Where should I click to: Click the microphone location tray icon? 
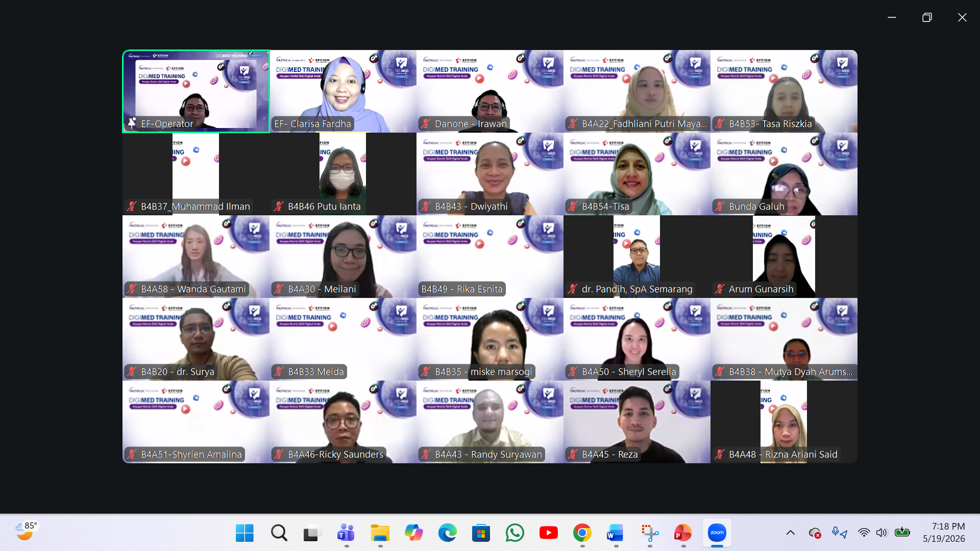pos(839,533)
